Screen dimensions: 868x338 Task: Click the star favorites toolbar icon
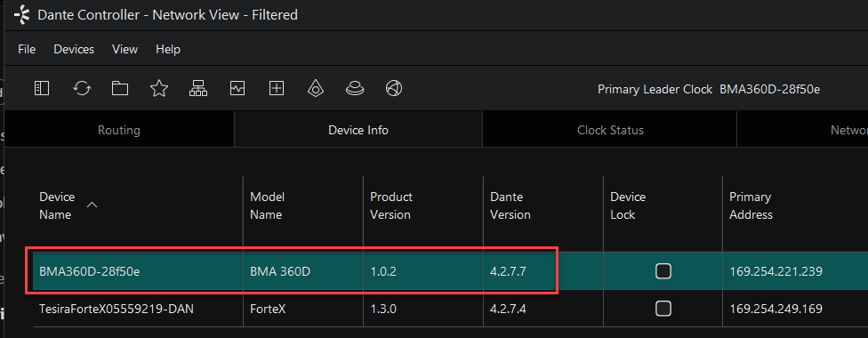click(x=159, y=88)
